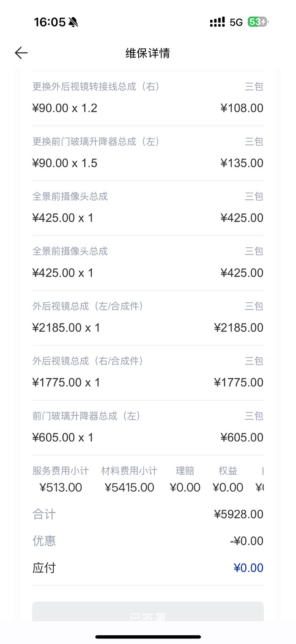Tap the 优惠 discount row
The width and height of the screenshot is (296, 644).
pyautogui.click(x=148, y=541)
